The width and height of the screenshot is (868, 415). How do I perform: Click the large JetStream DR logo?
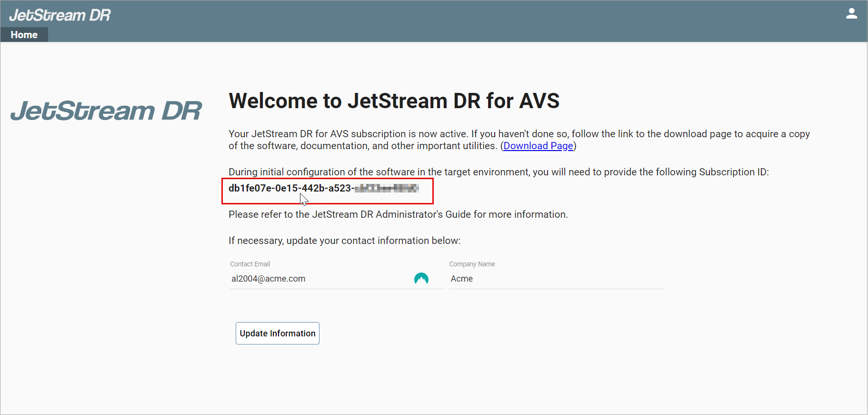(x=106, y=111)
